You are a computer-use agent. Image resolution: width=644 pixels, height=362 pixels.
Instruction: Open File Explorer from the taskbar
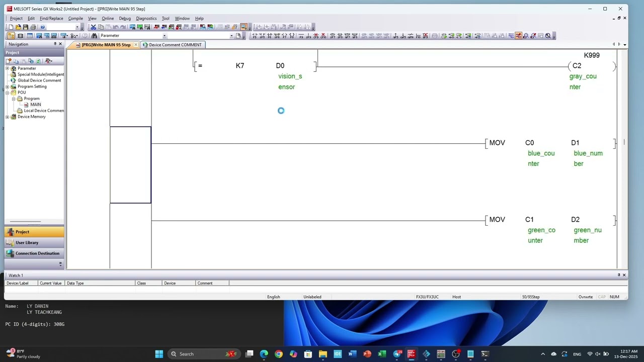pos(323,354)
